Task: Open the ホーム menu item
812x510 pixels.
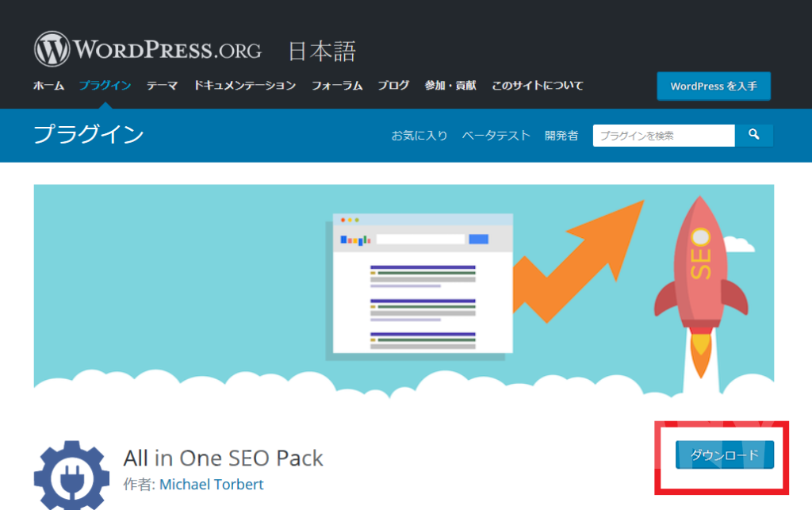Action: (x=48, y=86)
